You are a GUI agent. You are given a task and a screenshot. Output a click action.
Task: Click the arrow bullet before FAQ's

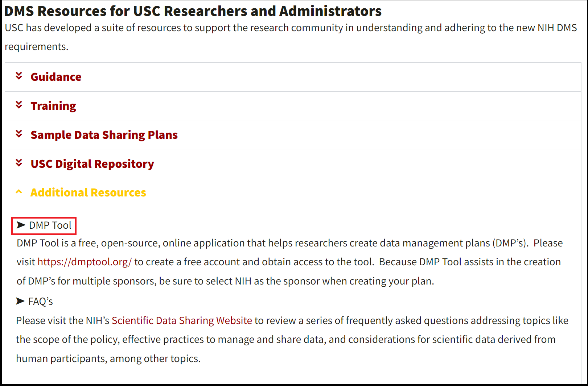click(x=20, y=301)
